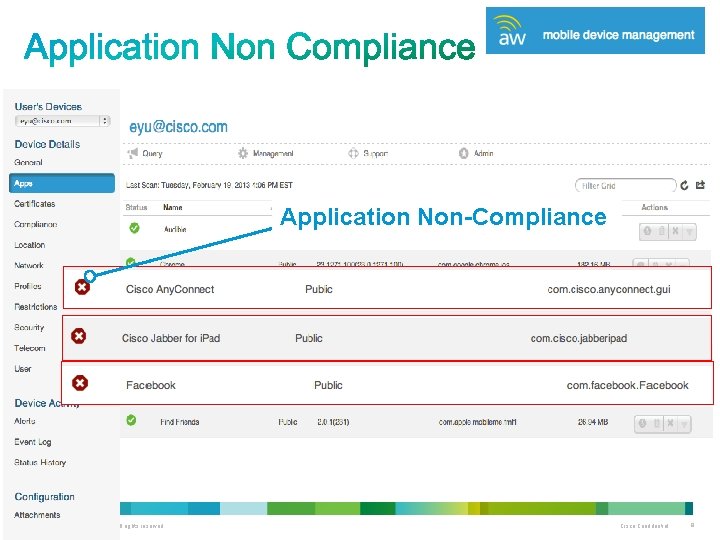Click the Admin tab icon

pos(463,153)
